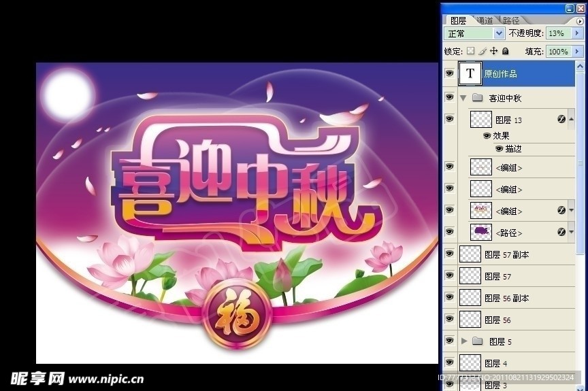Open the 填充 fill slider arrow
Viewport: 588px width, 391px height.
[577, 51]
